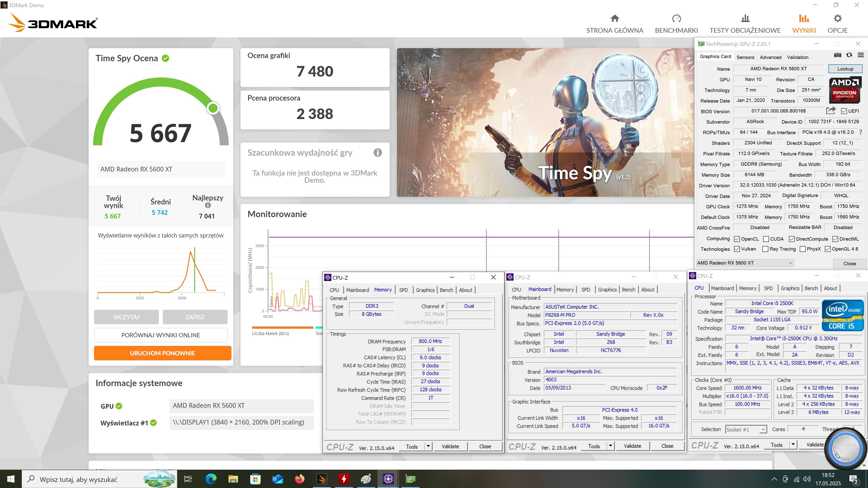Click the Bus Interface question mark icon
The height and width of the screenshot is (488, 868).
coord(861,132)
